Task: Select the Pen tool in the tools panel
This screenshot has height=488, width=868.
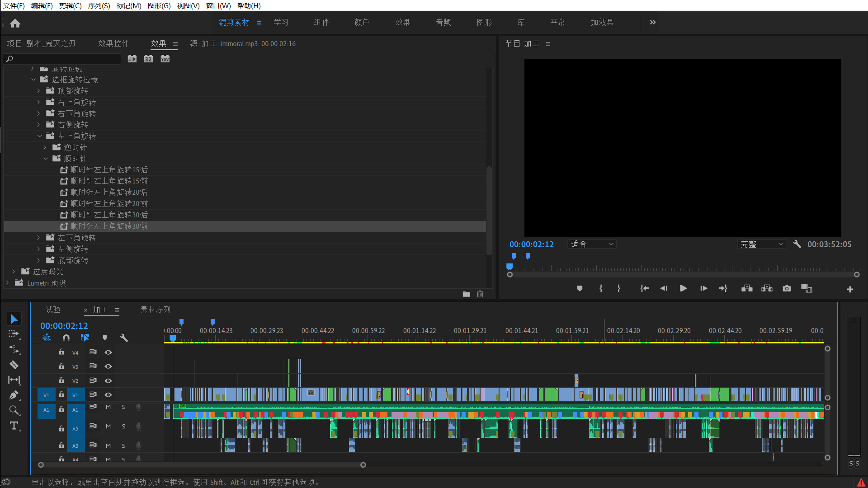Action: [14, 395]
